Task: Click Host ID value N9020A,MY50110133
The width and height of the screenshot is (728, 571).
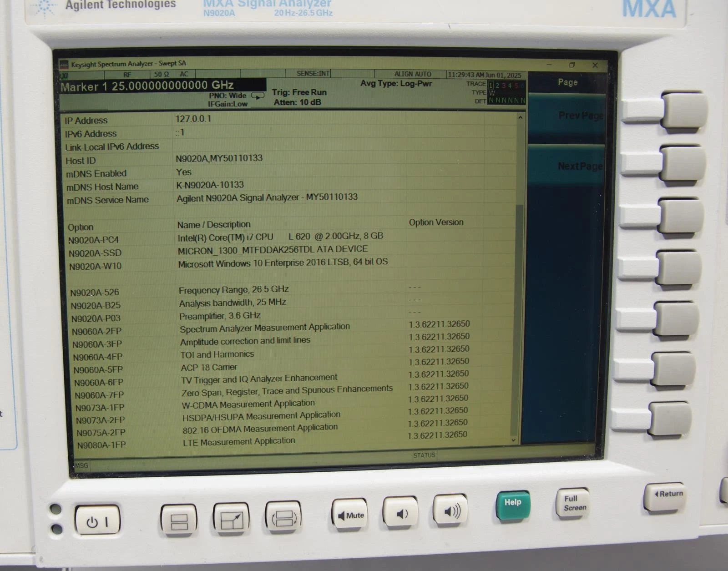Action: [x=219, y=158]
